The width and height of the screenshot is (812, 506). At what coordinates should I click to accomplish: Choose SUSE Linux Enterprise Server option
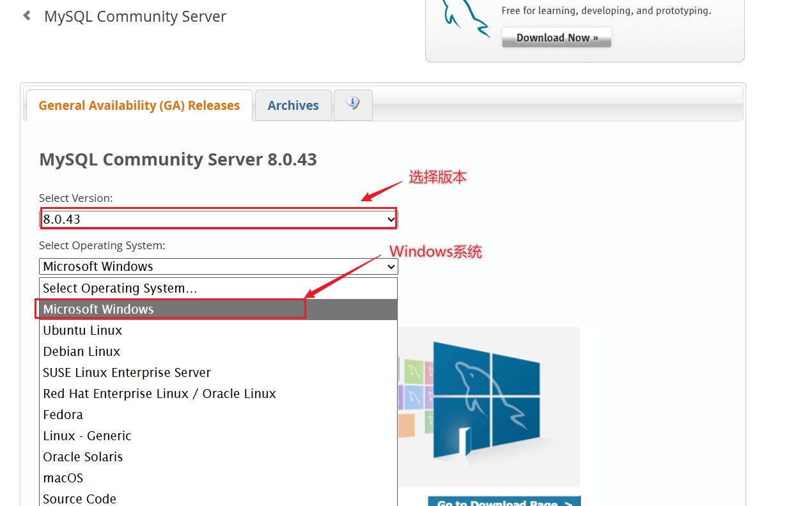(219, 372)
